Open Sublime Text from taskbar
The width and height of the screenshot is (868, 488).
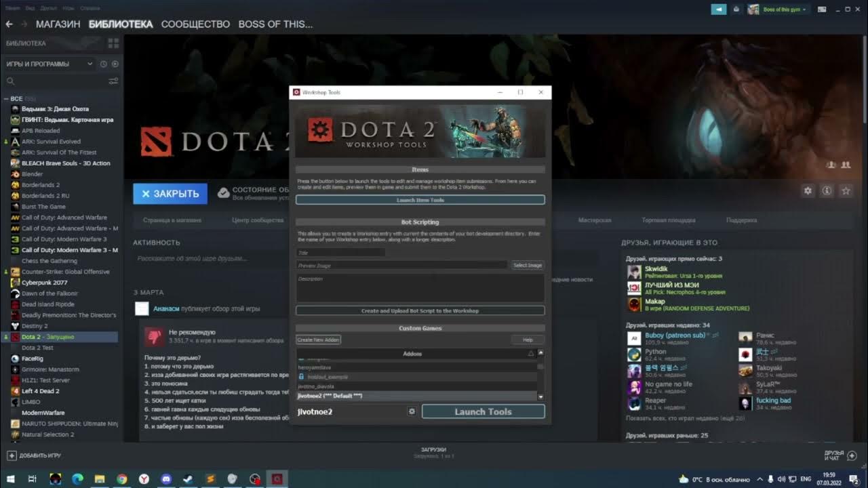[210, 479]
